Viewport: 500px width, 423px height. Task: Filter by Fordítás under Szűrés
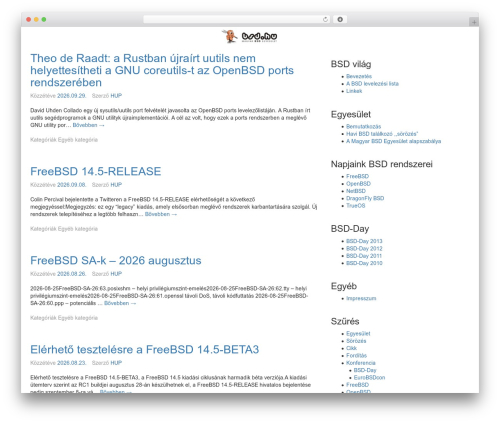click(x=356, y=355)
